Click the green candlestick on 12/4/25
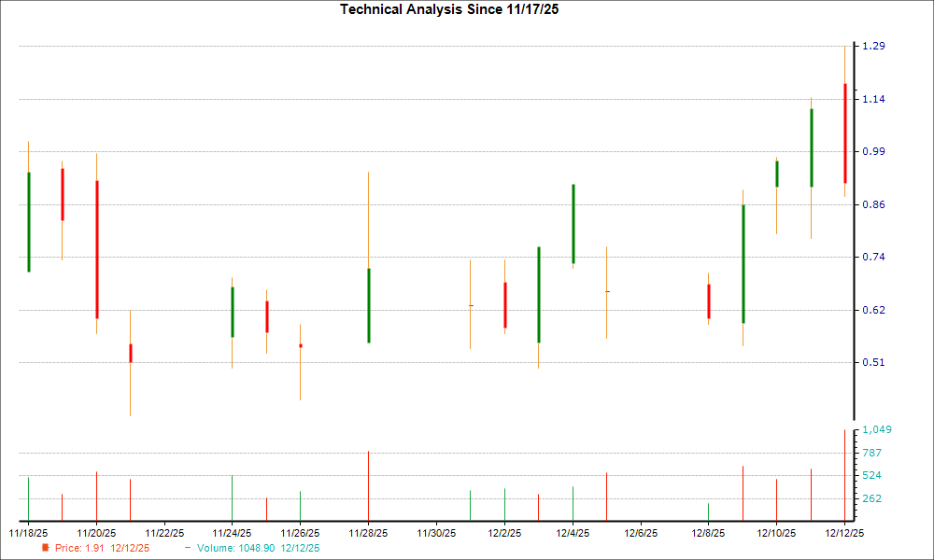The image size is (934, 560). coord(573,219)
